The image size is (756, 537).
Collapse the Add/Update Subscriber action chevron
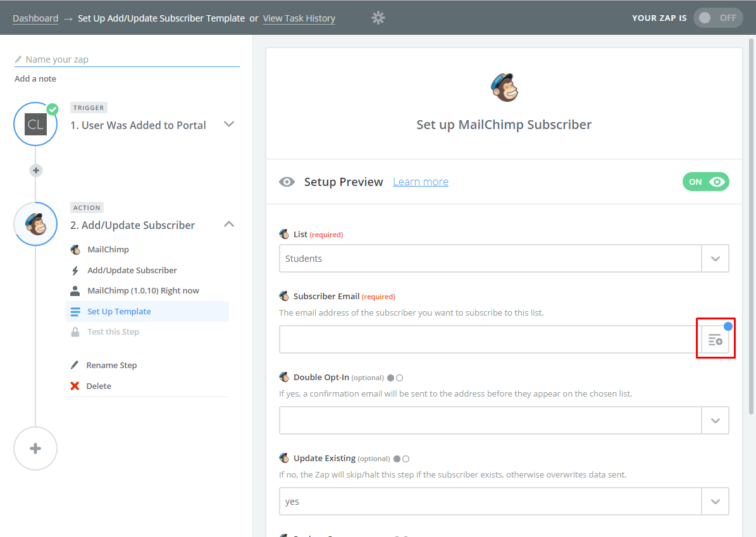[229, 224]
